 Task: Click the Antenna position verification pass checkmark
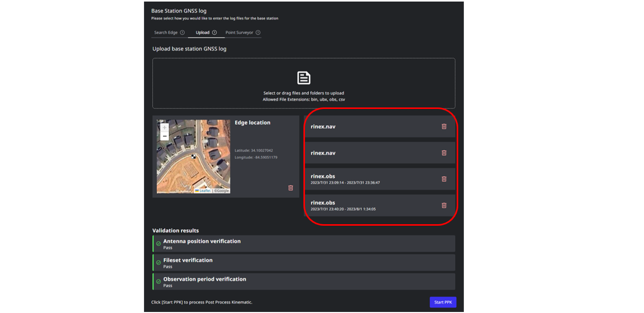coord(158,244)
